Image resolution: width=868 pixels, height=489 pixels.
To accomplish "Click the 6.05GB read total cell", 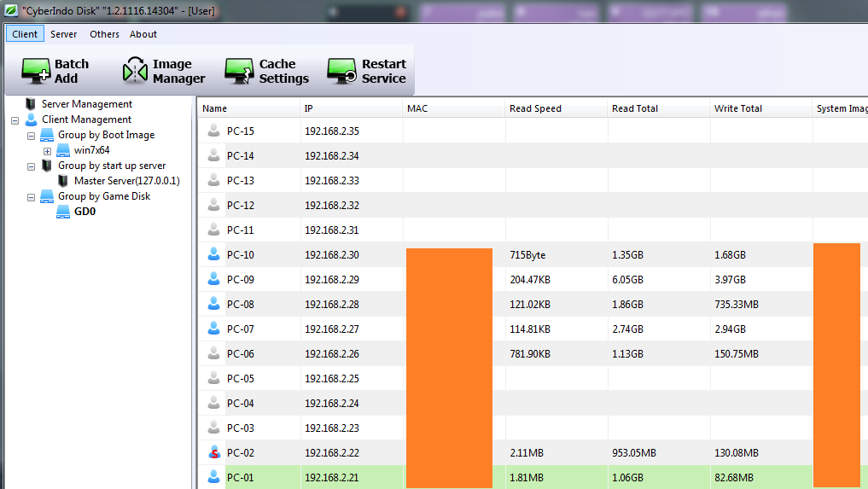I will click(627, 280).
